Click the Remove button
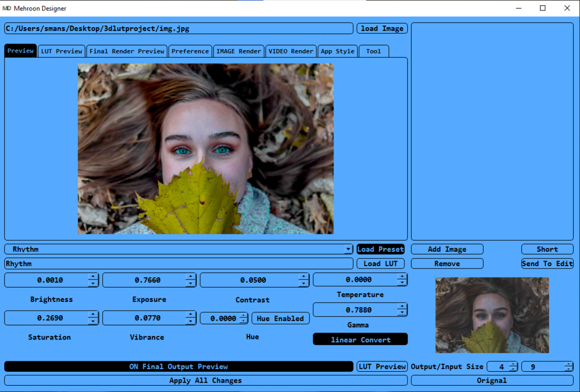Image resolution: width=580 pixels, height=392 pixels. click(447, 264)
